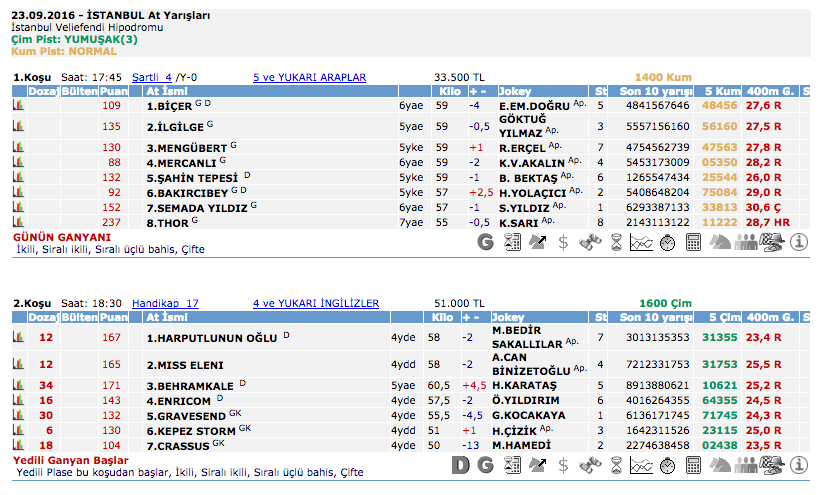Click the 5 ve YUKARI ARAPLAR link

tap(309, 77)
